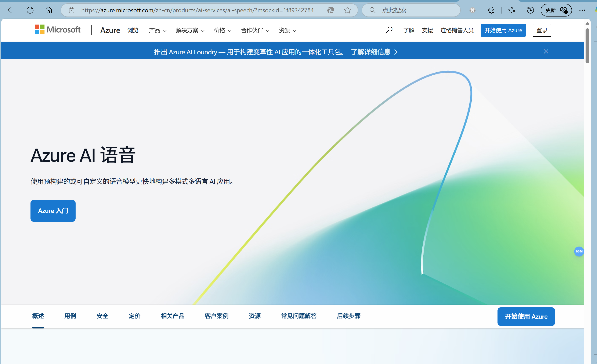Expand the 资源 navigation dropdown
The height and width of the screenshot is (364, 597).
[x=287, y=30]
